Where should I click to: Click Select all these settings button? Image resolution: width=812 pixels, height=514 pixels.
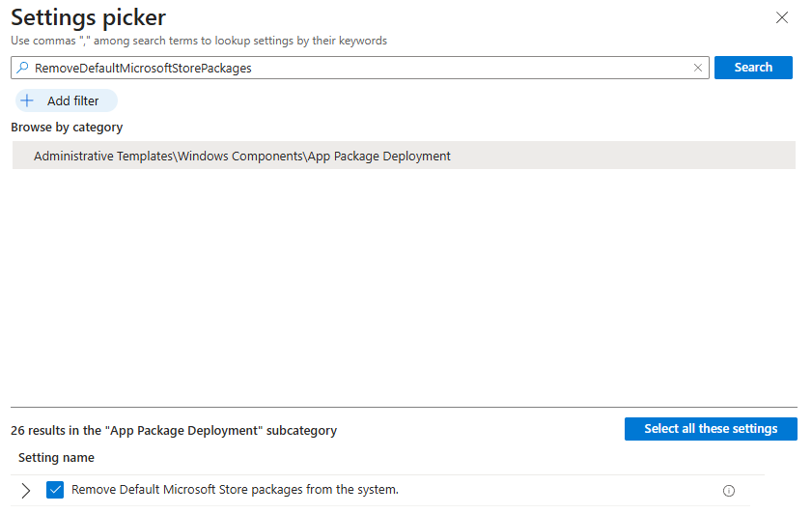click(x=711, y=429)
